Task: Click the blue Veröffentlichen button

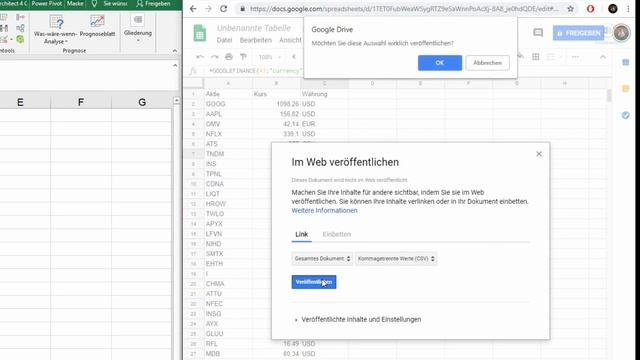Action: coord(313,282)
